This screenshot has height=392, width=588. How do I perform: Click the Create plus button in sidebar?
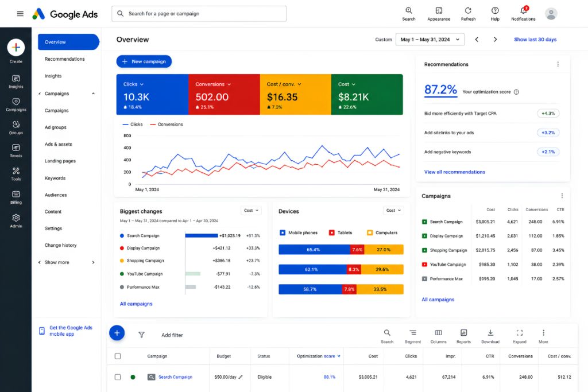pyautogui.click(x=16, y=48)
